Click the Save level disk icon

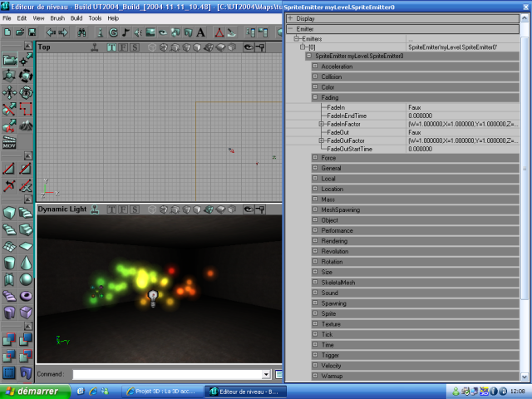pos(31,32)
